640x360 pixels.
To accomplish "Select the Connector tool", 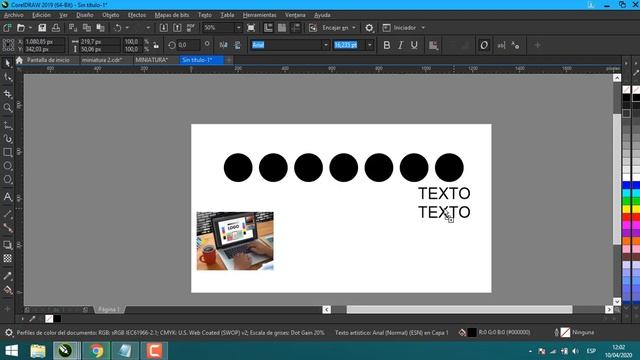I will click(7, 228).
